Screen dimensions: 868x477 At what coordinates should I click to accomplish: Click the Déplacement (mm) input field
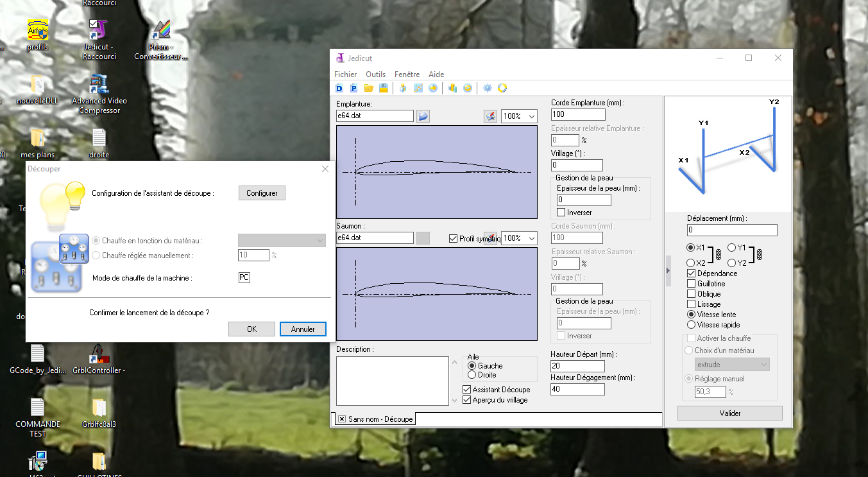(731, 230)
